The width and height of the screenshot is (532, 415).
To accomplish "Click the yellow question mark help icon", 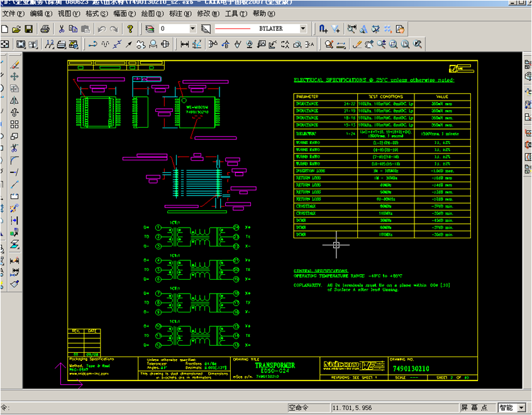I will 130,29.
